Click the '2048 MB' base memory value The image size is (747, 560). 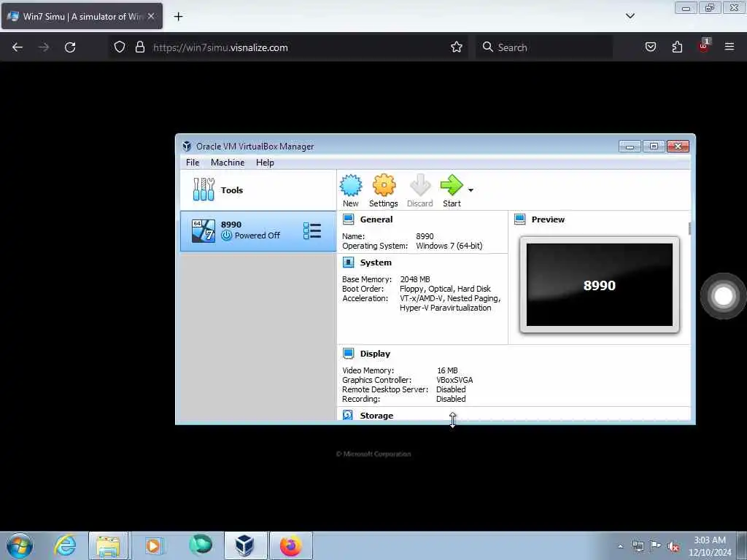[x=415, y=279]
